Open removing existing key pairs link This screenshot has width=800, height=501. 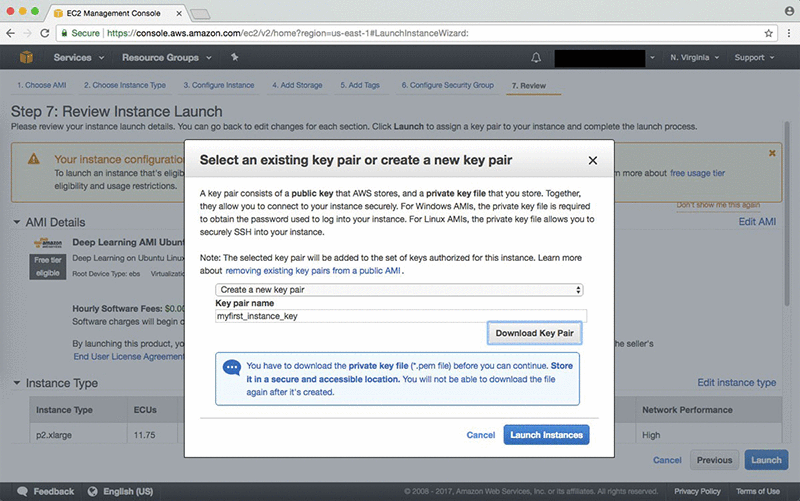313,271
